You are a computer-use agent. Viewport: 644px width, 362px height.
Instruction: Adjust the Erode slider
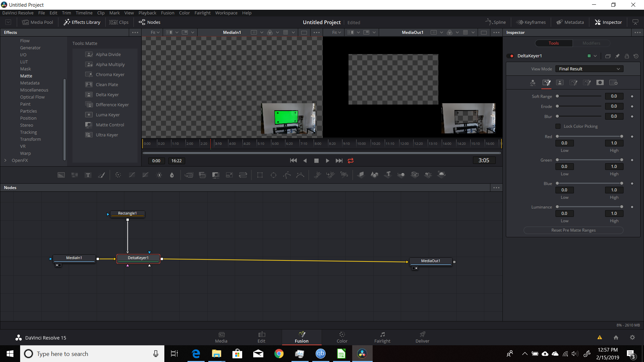coord(579,106)
